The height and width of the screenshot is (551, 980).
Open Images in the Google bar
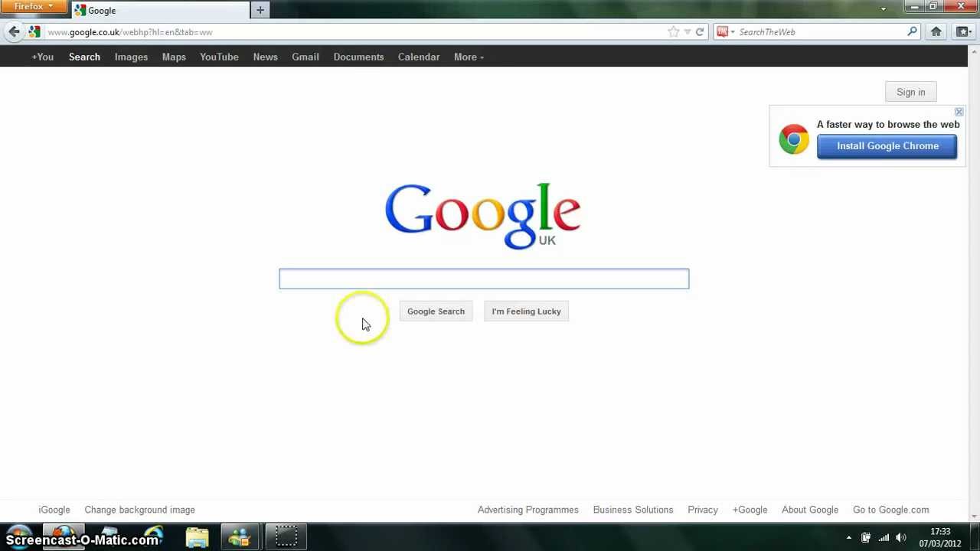[x=131, y=57]
